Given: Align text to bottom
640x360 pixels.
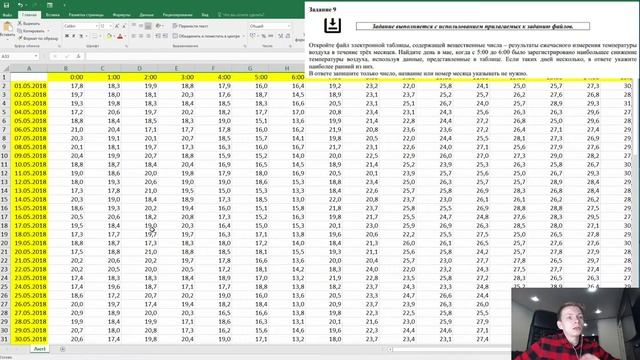Looking at the screenshot, I should click(x=148, y=26).
